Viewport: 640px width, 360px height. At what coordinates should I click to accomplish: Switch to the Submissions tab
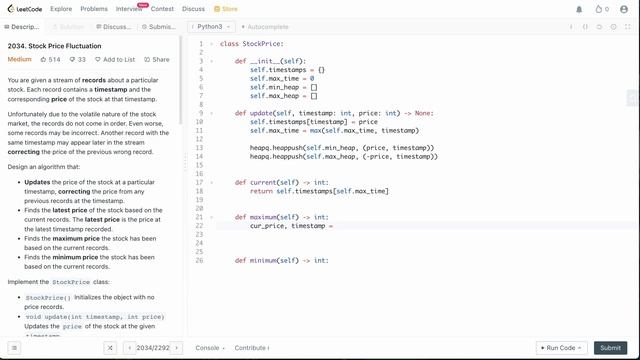[x=159, y=27]
